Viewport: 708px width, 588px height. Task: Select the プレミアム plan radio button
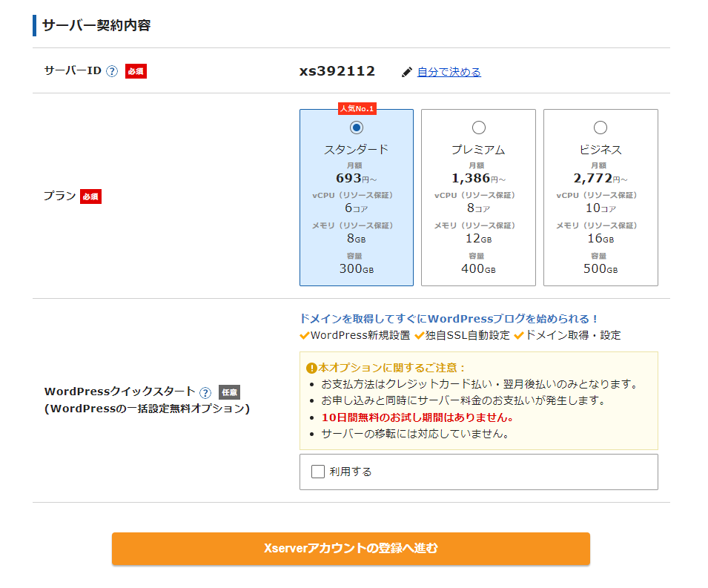coord(478,127)
